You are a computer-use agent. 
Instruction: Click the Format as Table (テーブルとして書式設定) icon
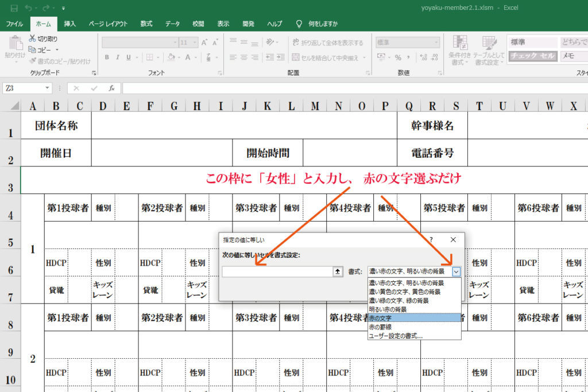[x=489, y=43]
